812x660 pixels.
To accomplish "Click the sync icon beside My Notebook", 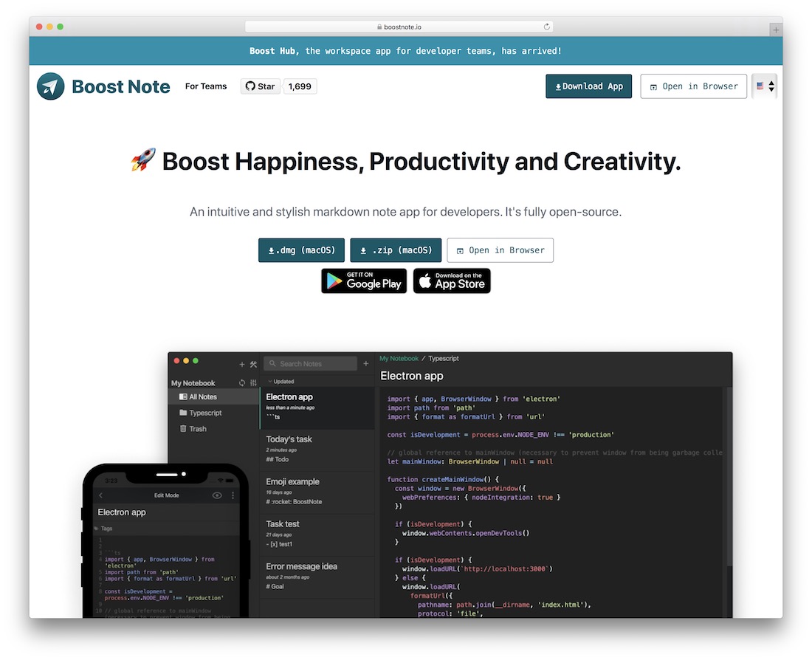I will pos(242,383).
